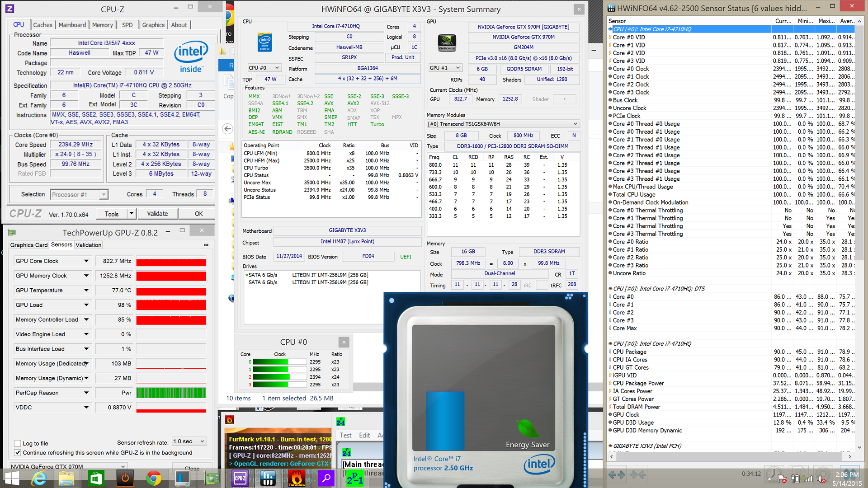The height and width of the screenshot is (488, 868).
Task: Open the GPU #1 selector dropdown
Action: [445, 68]
